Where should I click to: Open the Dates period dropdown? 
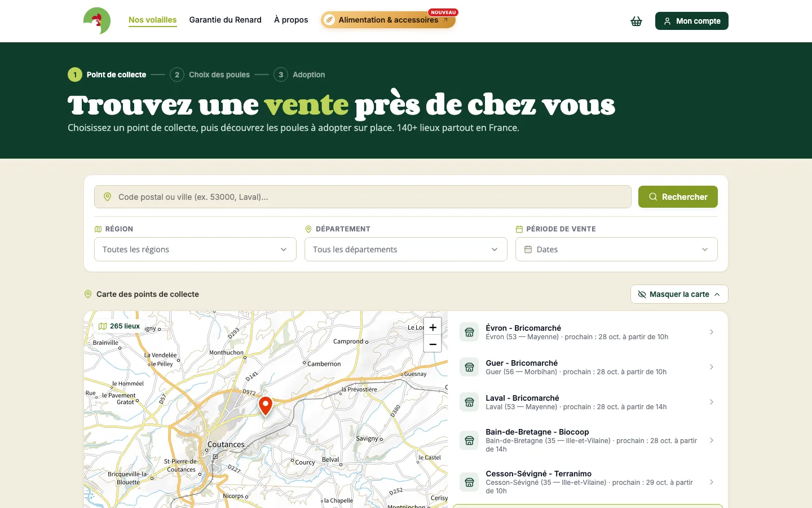616,249
